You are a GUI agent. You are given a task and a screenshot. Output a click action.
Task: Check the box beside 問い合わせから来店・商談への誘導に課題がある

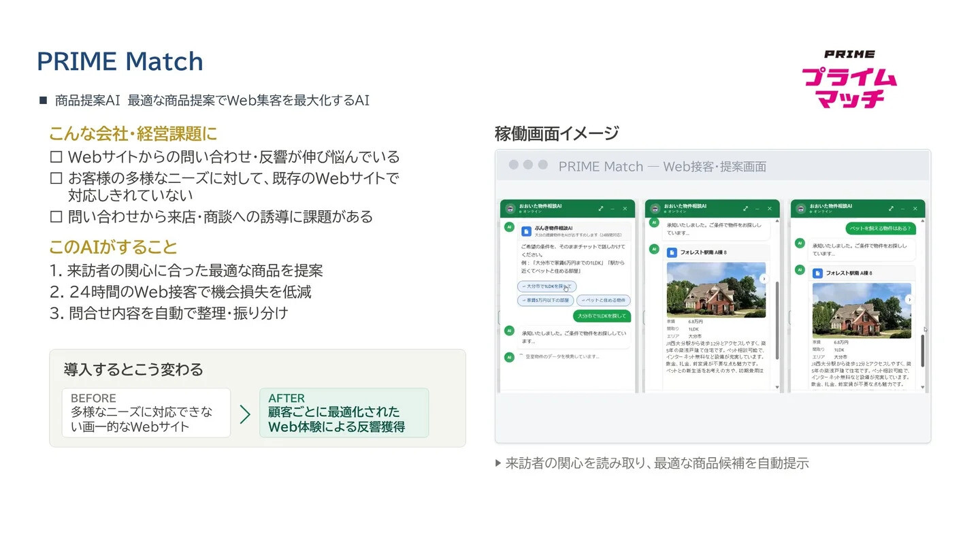click(56, 217)
